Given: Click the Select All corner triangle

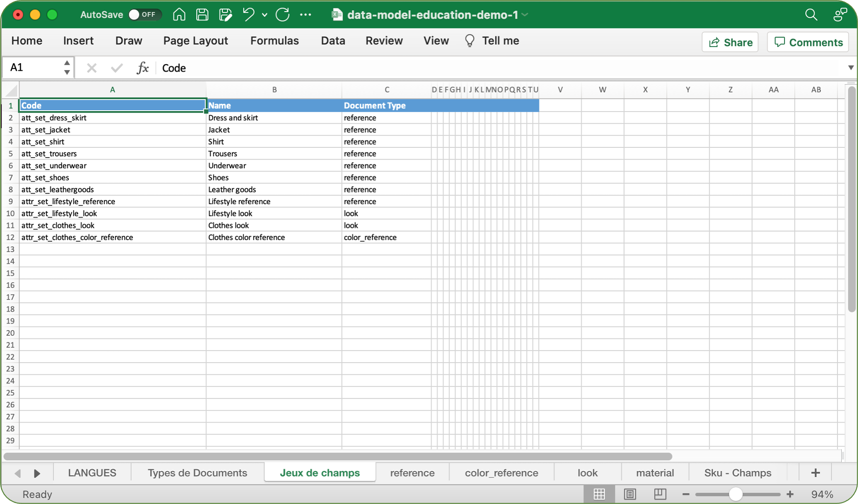Looking at the screenshot, I should pyautogui.click(x=11, y=90).
